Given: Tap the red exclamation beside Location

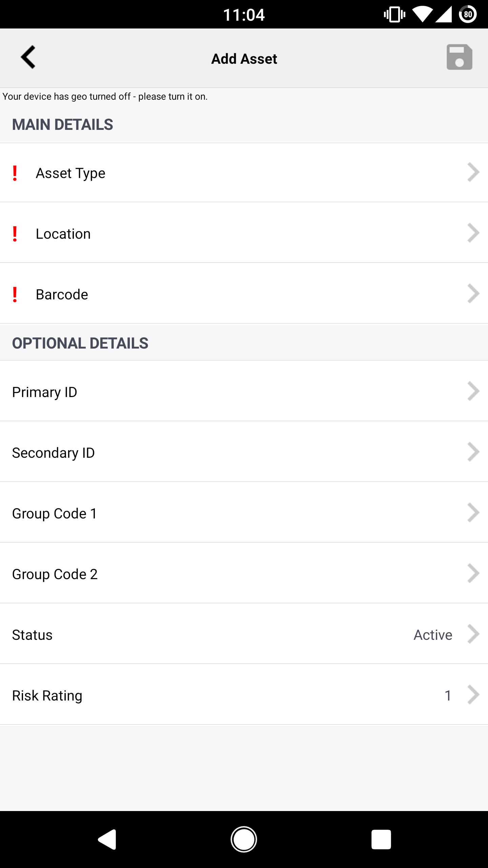Looking at the screenshot, I should [x=15, y=234].
